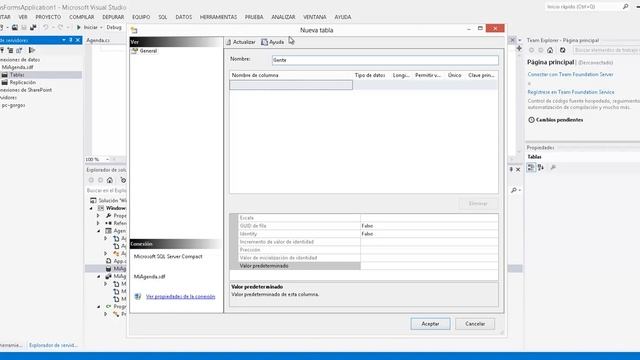The height and width of the screenshot is (360, 640).
Task: Switch to Explorador de servidores bottom tab
Action: [53, 345]
